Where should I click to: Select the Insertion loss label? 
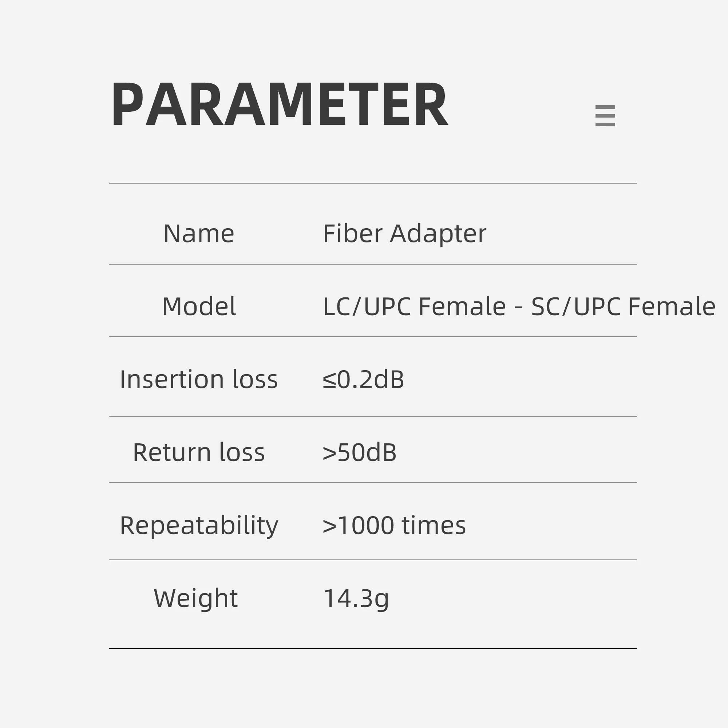(199, 379)
